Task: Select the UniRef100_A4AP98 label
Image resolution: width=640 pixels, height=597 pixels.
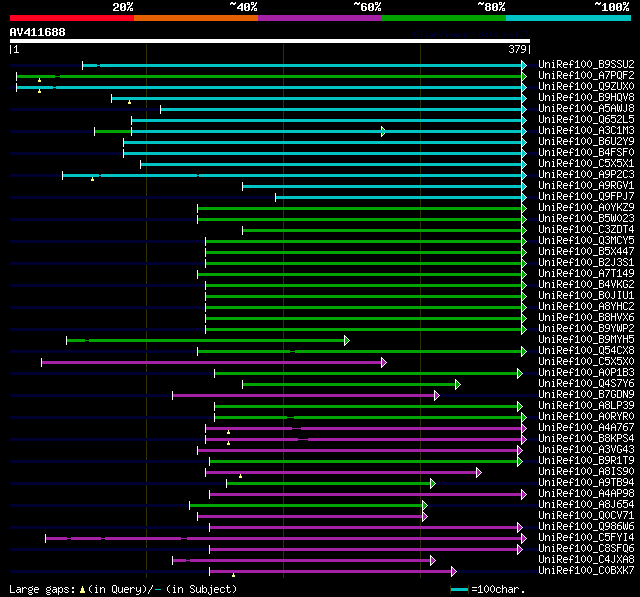Action: 586,494
